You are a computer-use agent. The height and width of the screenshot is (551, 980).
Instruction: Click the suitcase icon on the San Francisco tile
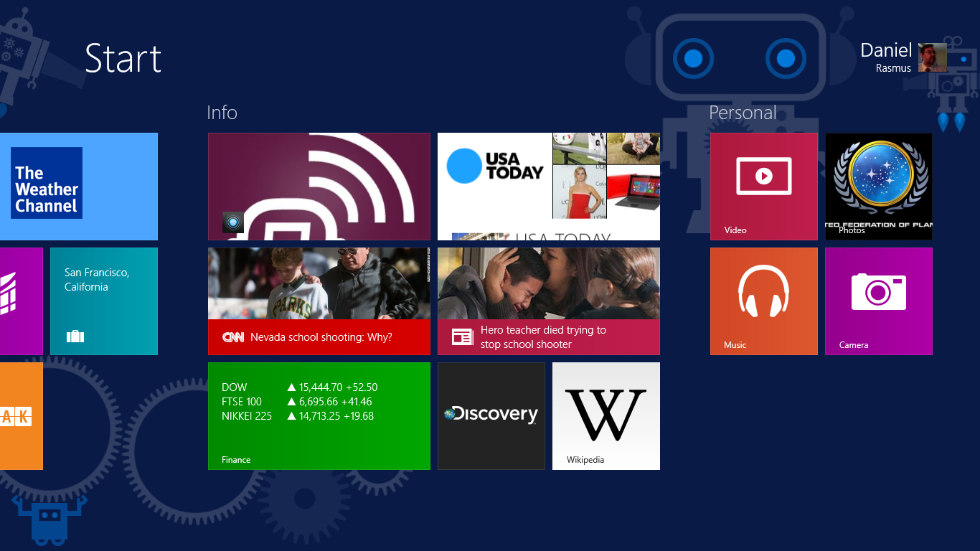click(x=75, y=336)
